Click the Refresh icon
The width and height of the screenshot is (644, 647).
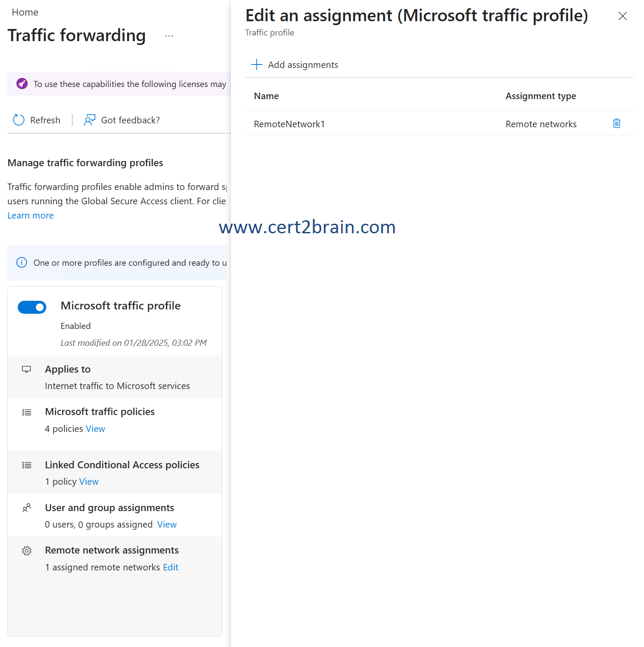click(19, 120)
